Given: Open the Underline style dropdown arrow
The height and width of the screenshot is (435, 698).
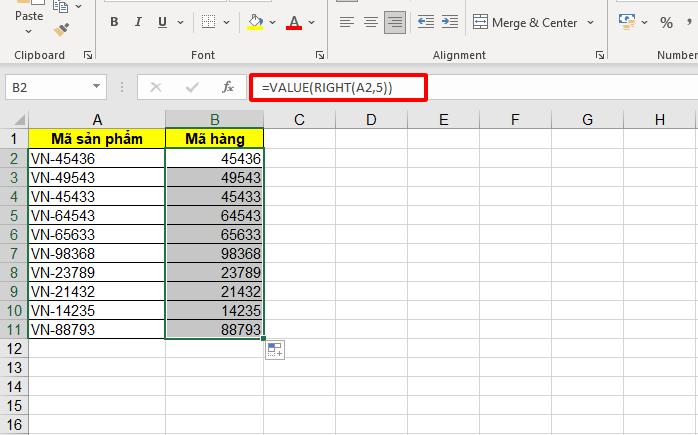Looking at the screenshot, I should point(180,22).
